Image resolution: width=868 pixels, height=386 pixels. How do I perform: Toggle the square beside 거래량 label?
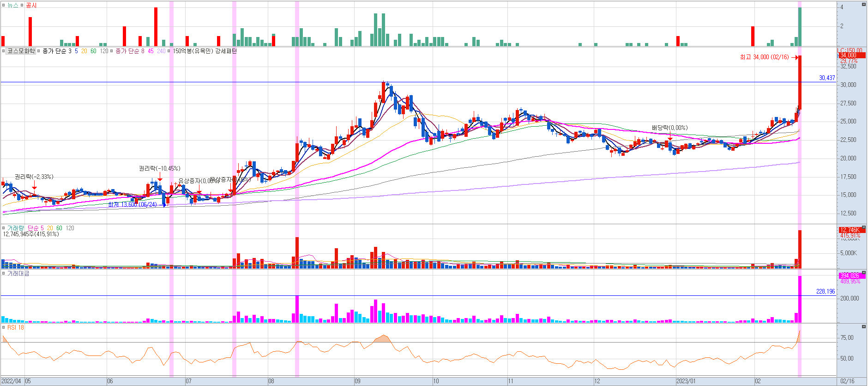click(x=3, y=228)
